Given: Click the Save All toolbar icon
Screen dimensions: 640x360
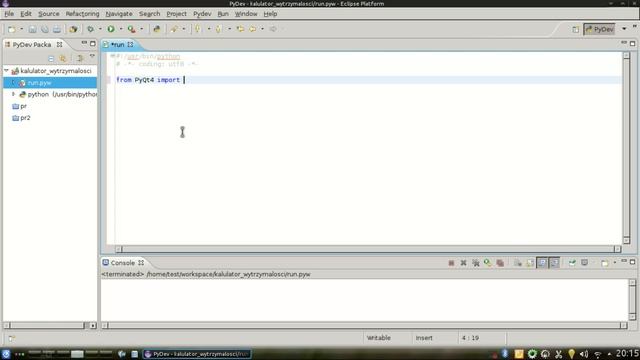Looking at the screenshot, I should tap(44, 29).
